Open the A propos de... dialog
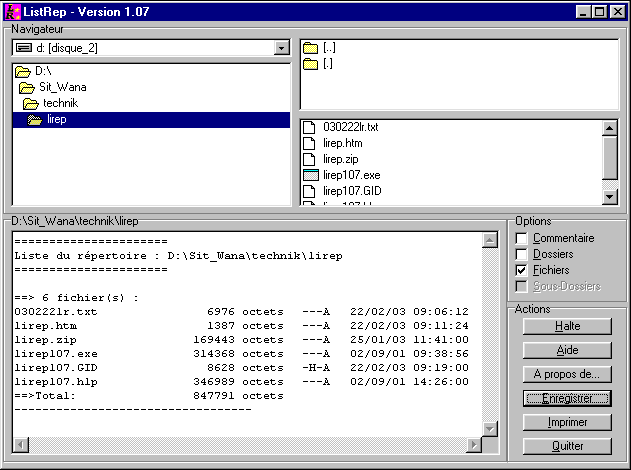Image resolution: width=631 pixels, height=470 pixels. click(x=567, y=374)
